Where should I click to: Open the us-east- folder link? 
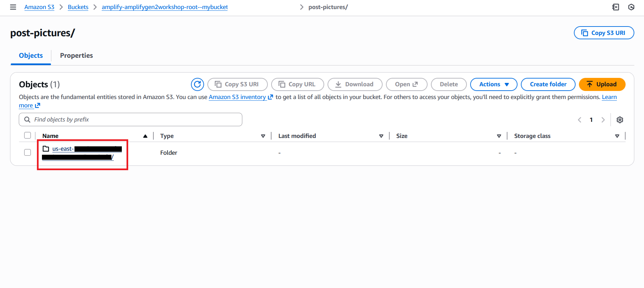point(82,153)
